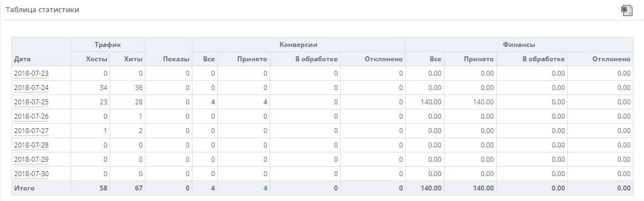Open date link 2018-07-26
Image resolution: width=644 pixels, height=201 pixels.
pos(31,117)
